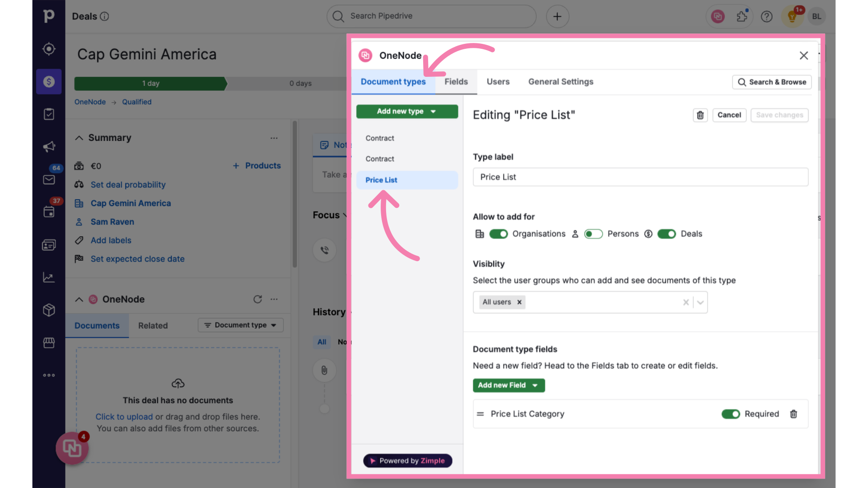Open the Deals dollar icon in sidebar

49,82
